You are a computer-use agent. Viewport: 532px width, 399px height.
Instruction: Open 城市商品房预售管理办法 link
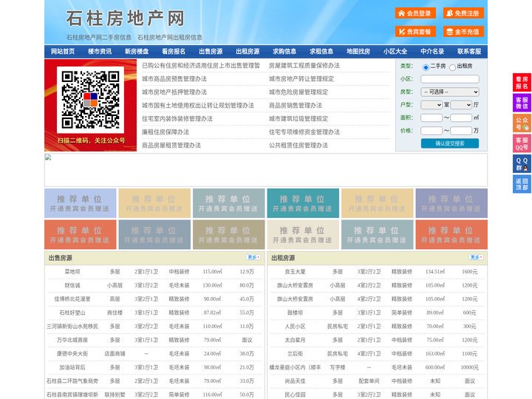tap(174, 79)
